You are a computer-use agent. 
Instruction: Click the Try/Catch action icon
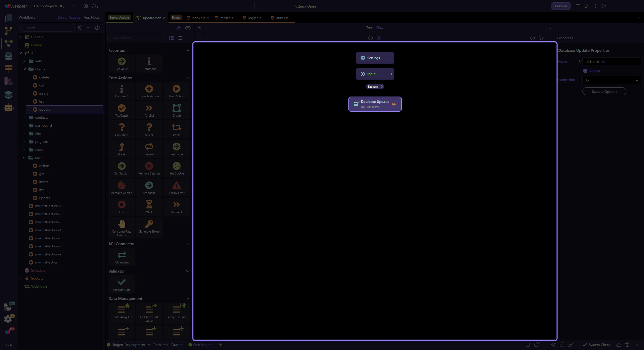coord(122,108)
